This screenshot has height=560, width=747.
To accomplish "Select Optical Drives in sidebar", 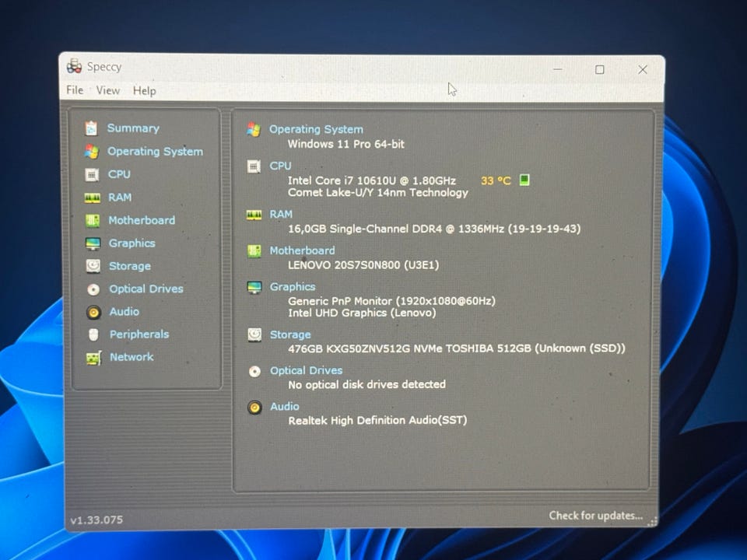I will coord(146,289).
